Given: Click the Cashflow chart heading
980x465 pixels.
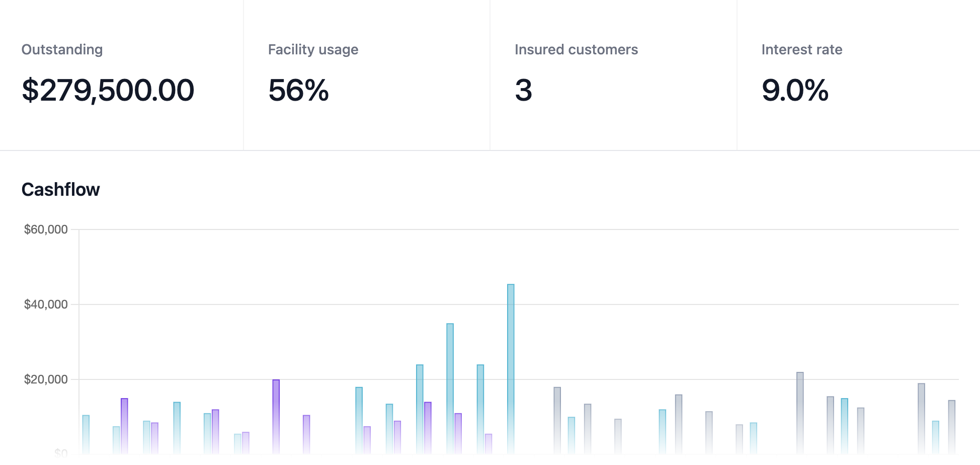Looking at the screenshot, I should point(60,190).
